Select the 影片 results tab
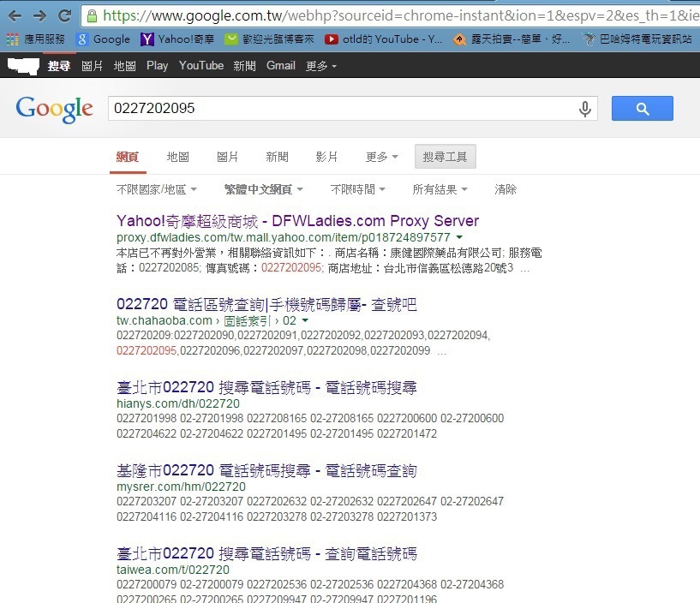 pyautogui.click(x=326, y=157)
